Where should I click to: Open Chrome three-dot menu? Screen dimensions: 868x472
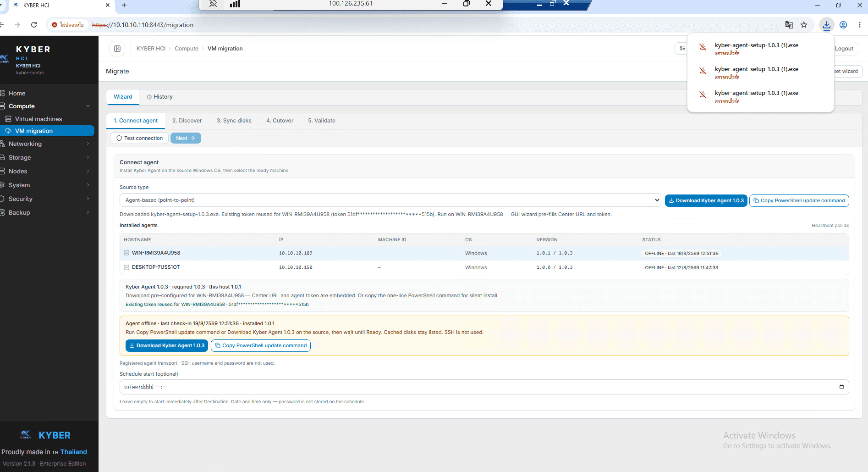coord(860,25)
